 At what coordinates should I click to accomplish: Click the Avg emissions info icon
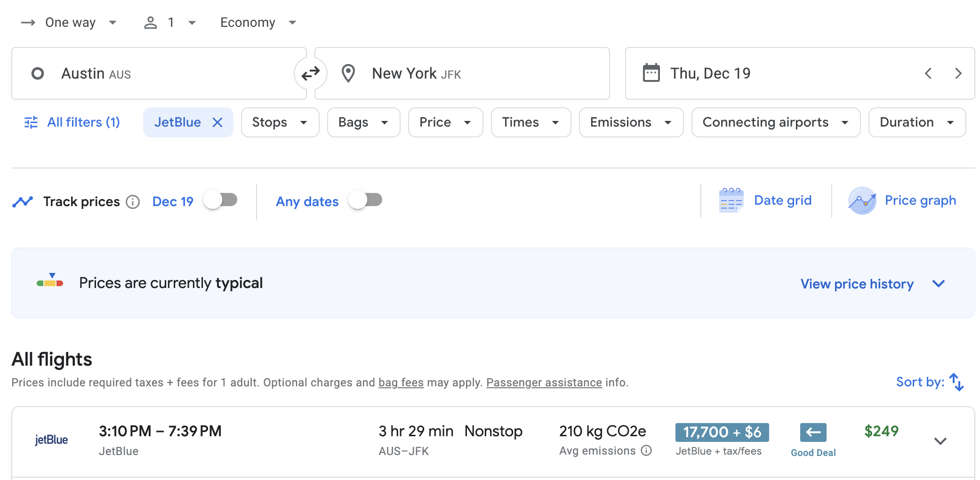647,451
